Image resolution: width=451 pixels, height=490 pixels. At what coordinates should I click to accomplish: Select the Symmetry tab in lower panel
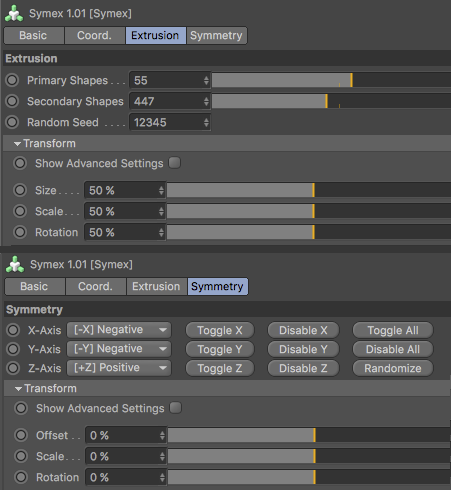pyautogui.click(x=218, y=286)
